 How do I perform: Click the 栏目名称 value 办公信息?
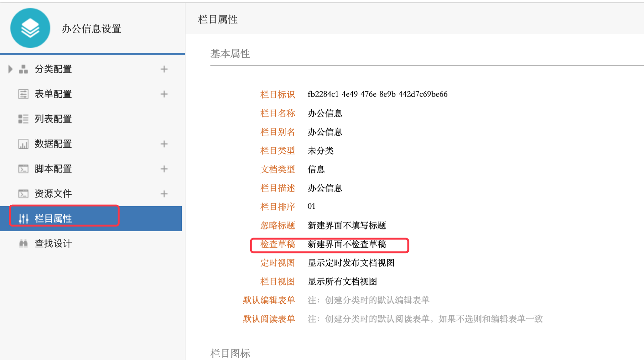(325, 113)
